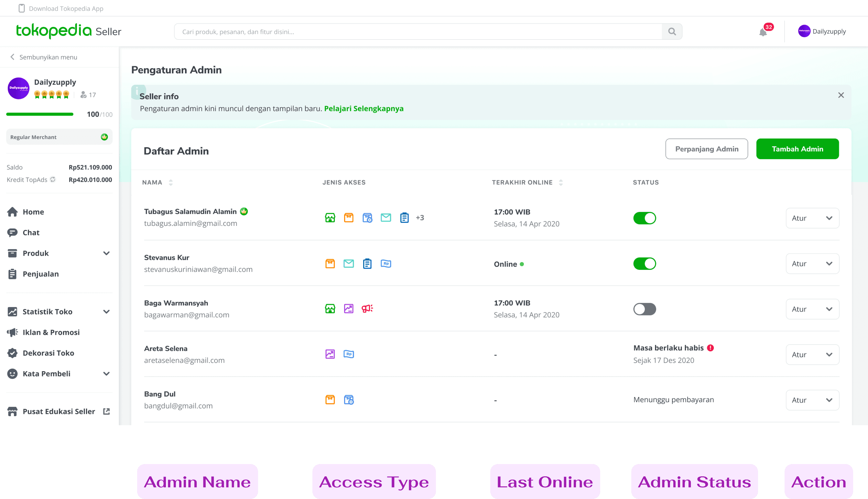Enable Baga Warmansyah's status toggle
Screen dimensions: 868x499
coord(645,309)
